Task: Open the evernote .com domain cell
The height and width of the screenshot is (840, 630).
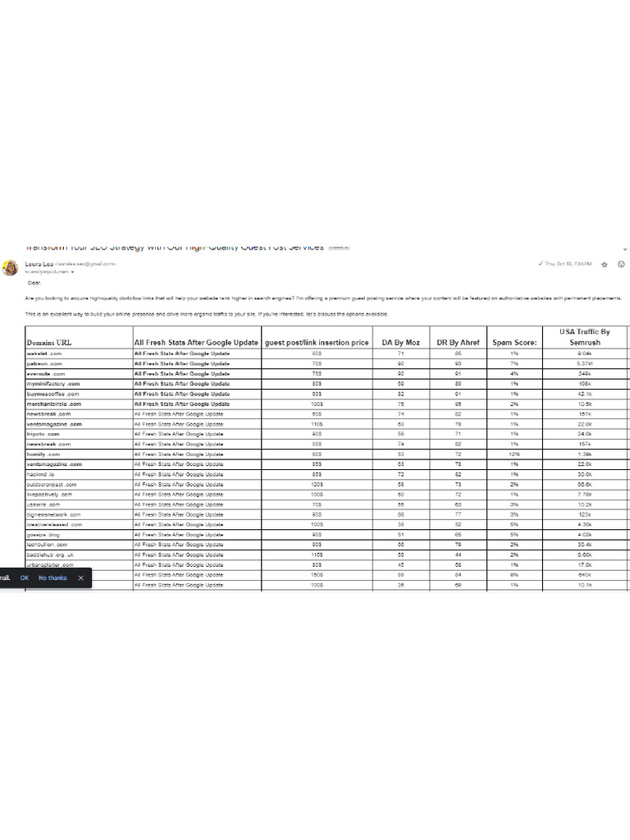Action: point(80,374)
